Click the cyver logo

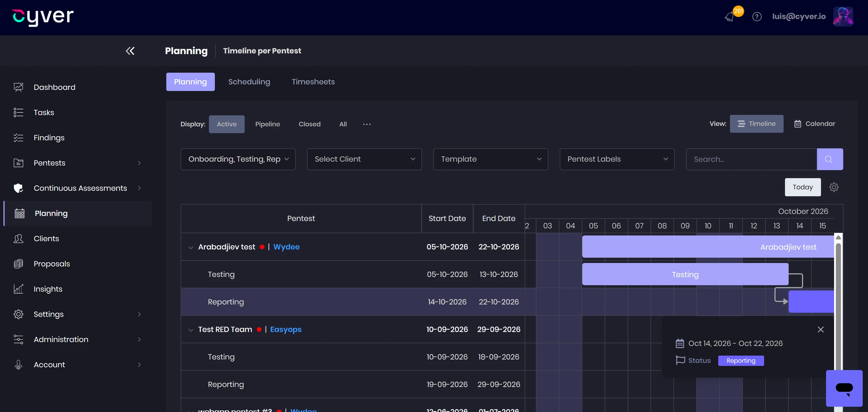[x=43, y=17]
